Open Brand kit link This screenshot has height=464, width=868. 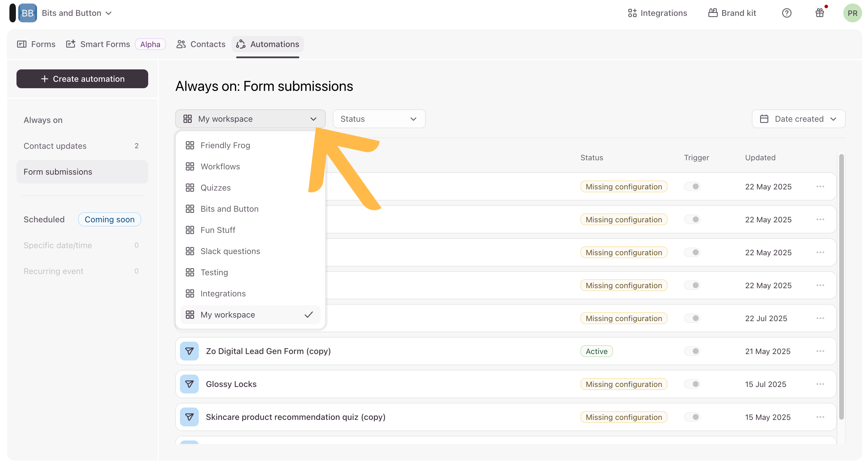[x=732, y=13]
